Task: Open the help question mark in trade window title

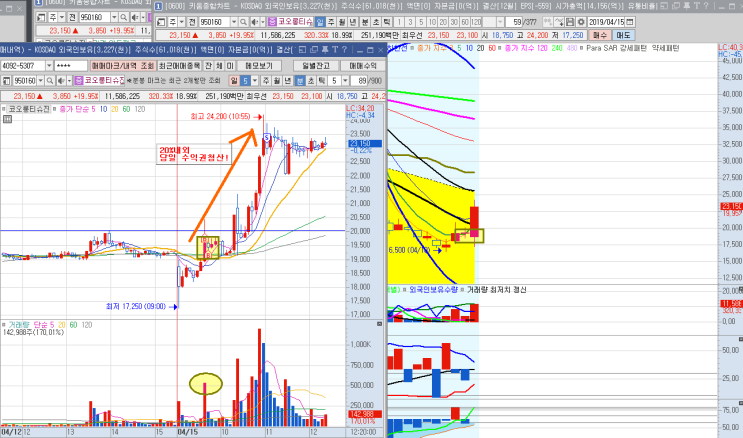Action: coord(344,49)
